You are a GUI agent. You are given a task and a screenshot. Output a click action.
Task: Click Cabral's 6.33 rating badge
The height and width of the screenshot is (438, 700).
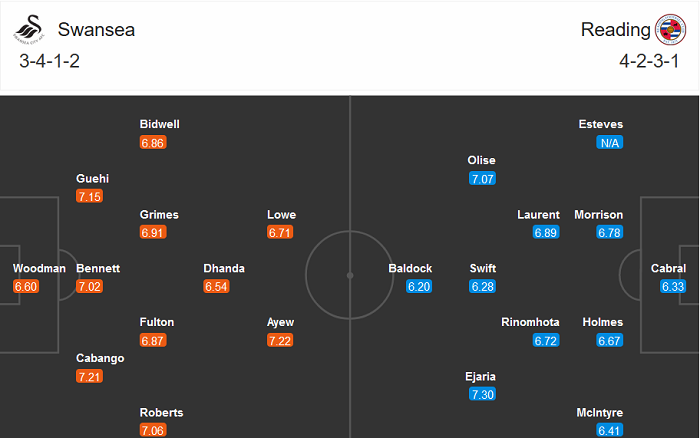pyautogui.click(x=674, y=287)
